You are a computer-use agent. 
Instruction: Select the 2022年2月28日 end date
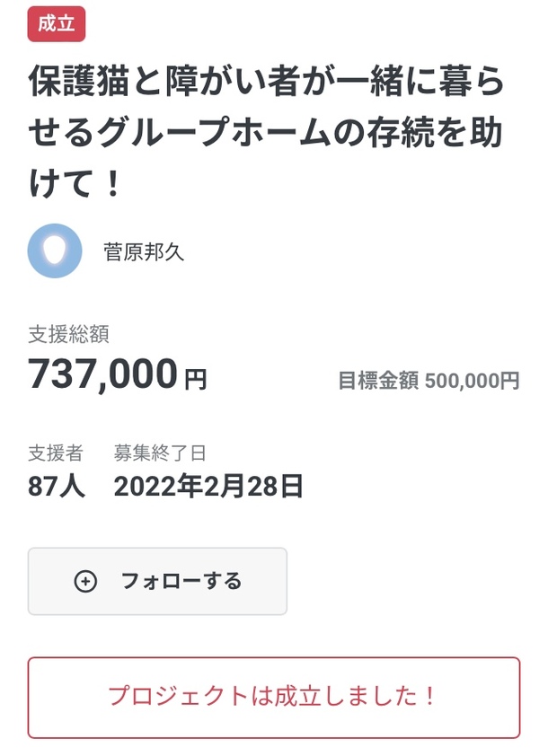point(208,487)
